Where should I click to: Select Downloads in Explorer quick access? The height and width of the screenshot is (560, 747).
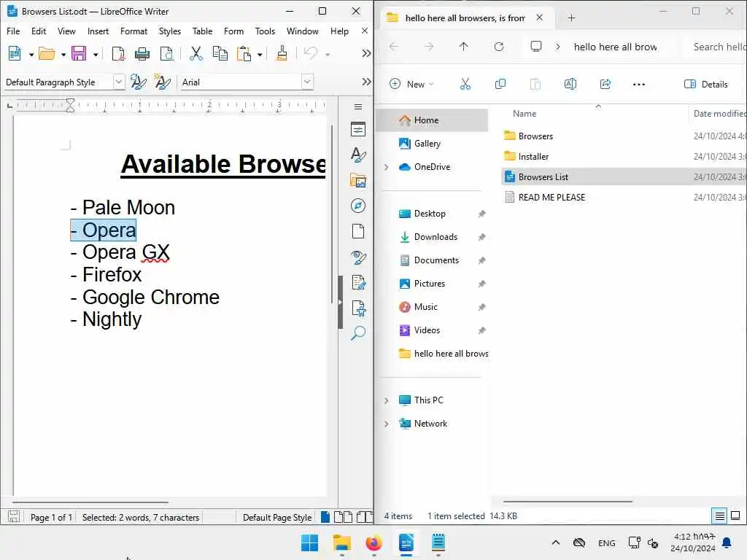[436, 237]
